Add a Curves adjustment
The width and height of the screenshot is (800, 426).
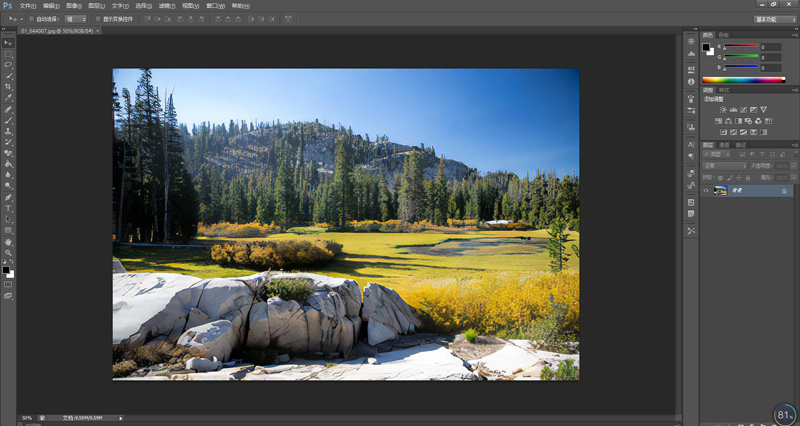[743, 110]
